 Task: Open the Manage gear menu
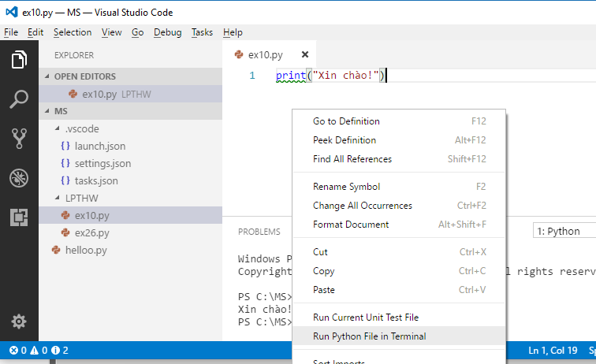click(19, 321)
